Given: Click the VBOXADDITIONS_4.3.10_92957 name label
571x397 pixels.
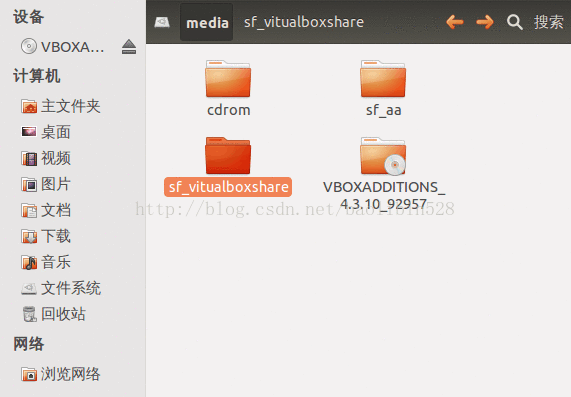Looking at the screenshot, I should coord(384,196).
